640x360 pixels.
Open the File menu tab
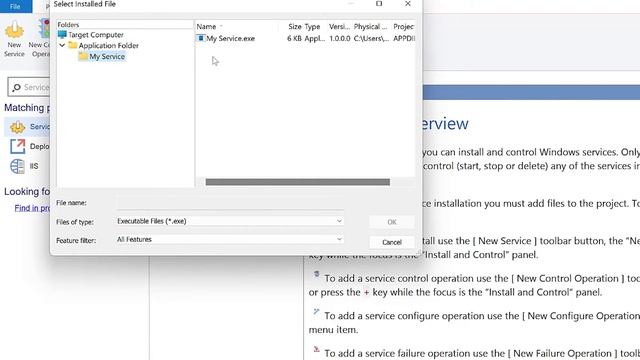coord(15,6)
